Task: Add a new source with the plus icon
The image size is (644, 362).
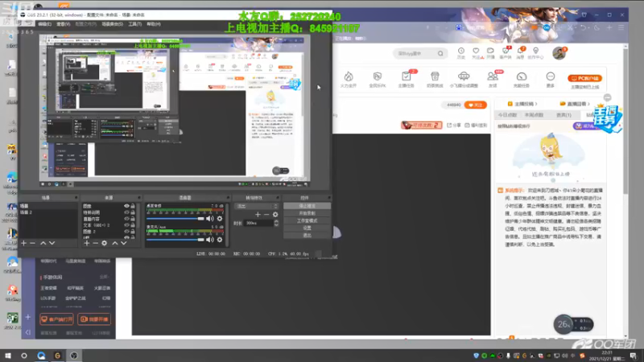Action: (87, 244)
